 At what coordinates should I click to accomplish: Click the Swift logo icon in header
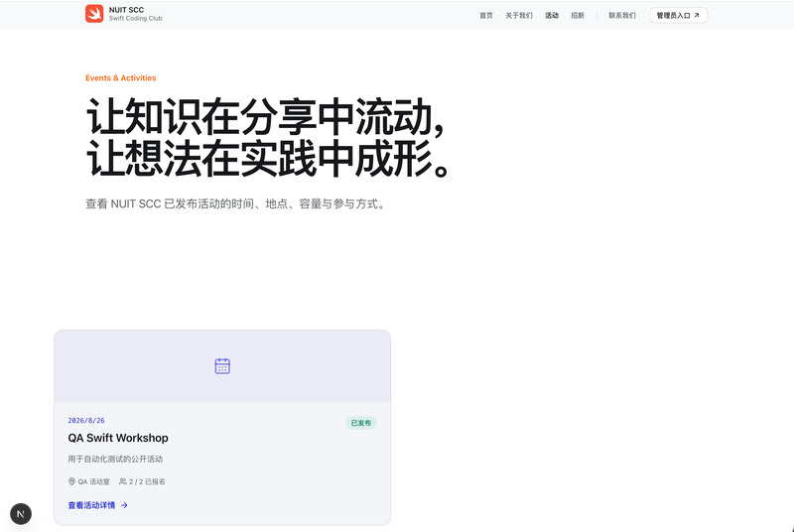point(94,14)
